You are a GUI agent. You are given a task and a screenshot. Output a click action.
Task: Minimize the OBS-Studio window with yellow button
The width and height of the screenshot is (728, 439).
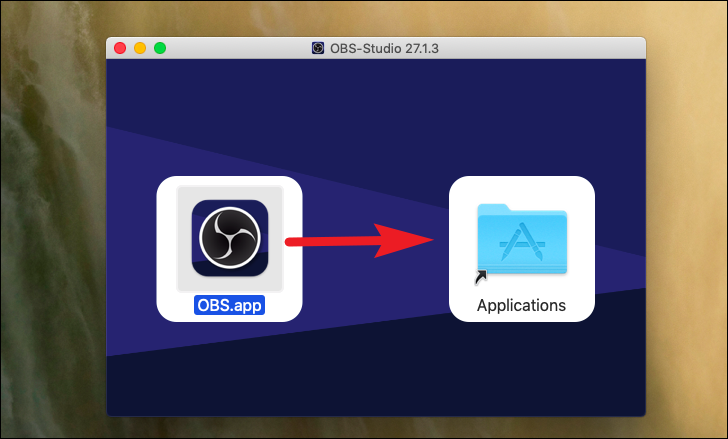pos(140,48)
